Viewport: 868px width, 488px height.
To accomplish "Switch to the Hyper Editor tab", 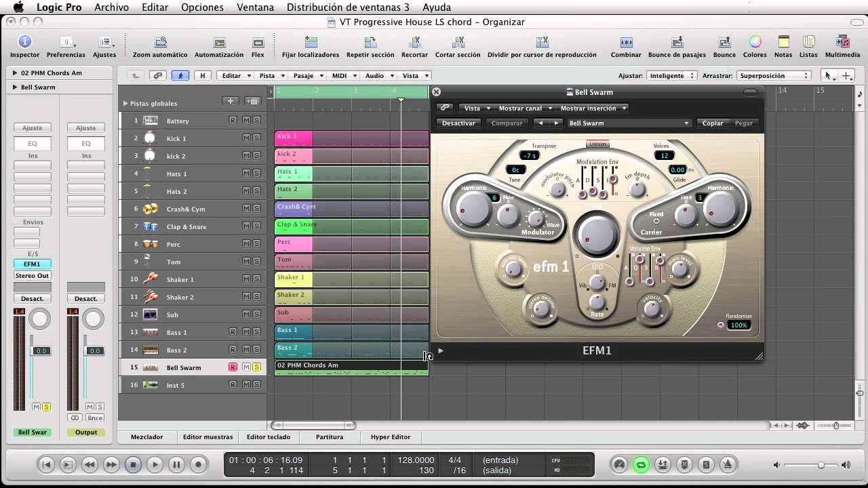I will pyautogui.click(x=391, y=437).
